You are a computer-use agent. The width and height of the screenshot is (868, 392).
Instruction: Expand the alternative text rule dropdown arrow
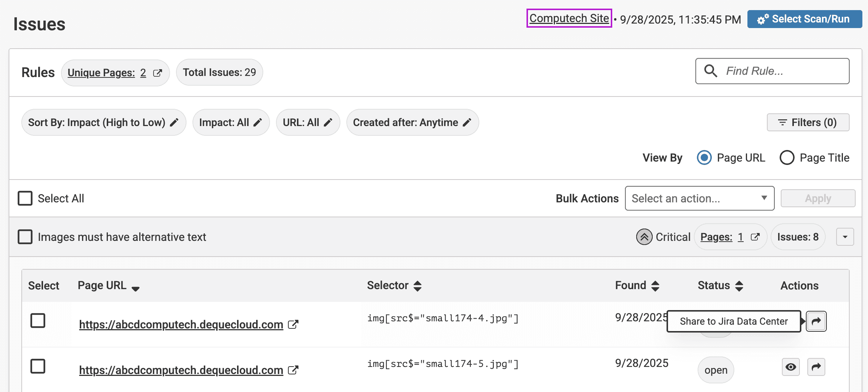845,237
